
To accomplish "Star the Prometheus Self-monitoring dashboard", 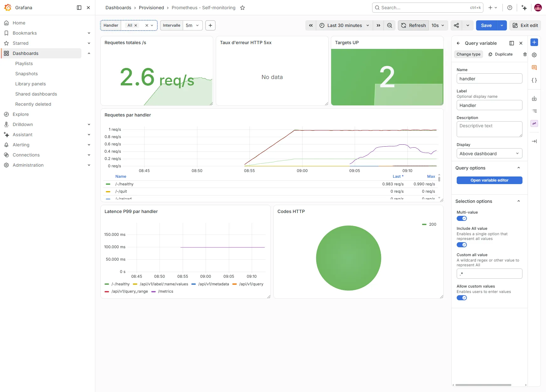I will [x=242, y=8].
